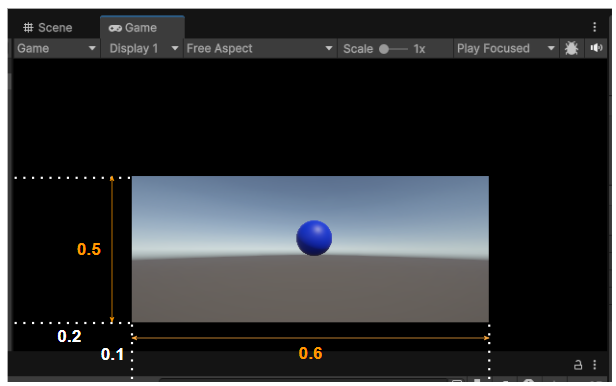Click the Scale label in toolbar
Image resolution: width=616 pixels, height=386 pixels.
pos(358,49)
